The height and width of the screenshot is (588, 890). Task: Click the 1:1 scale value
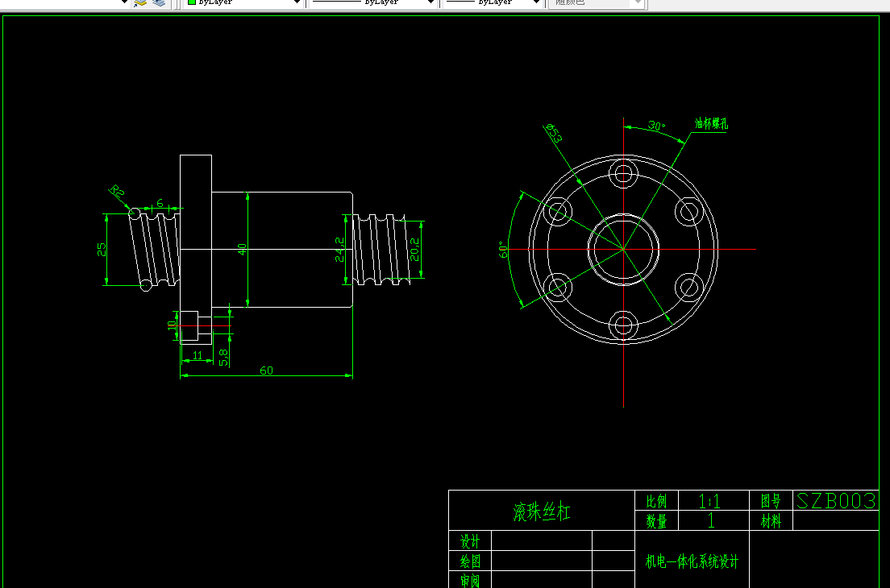click(709, 501)
